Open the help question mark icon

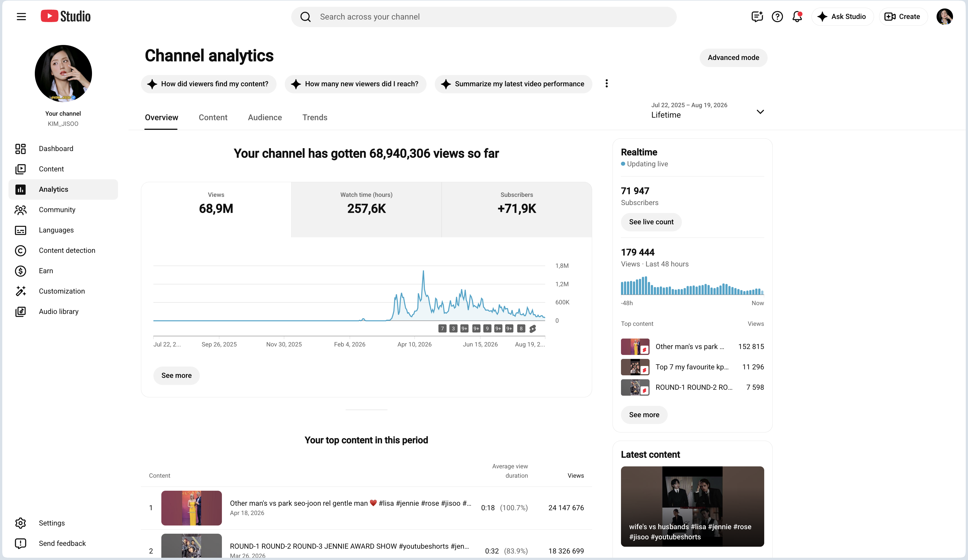[x=777, y=16]
